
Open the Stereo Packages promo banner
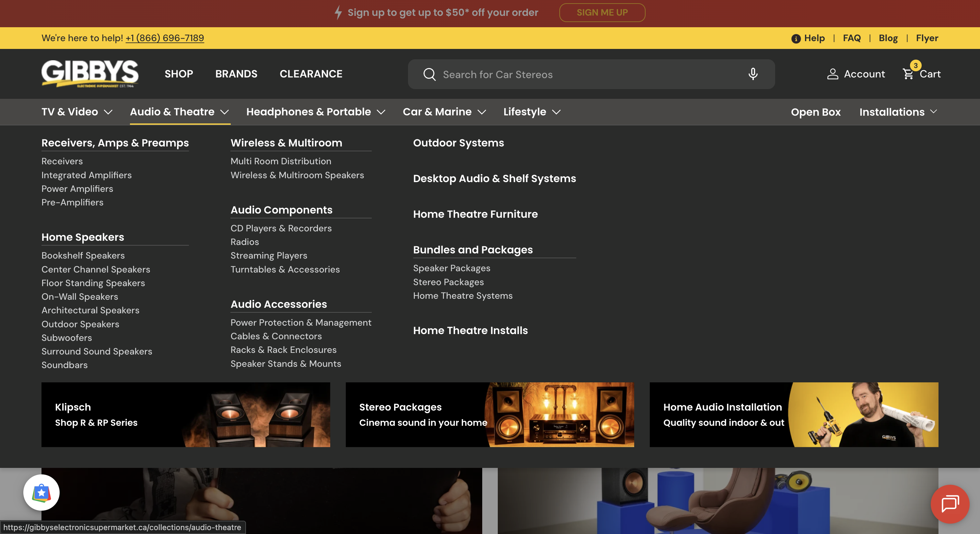490,414
